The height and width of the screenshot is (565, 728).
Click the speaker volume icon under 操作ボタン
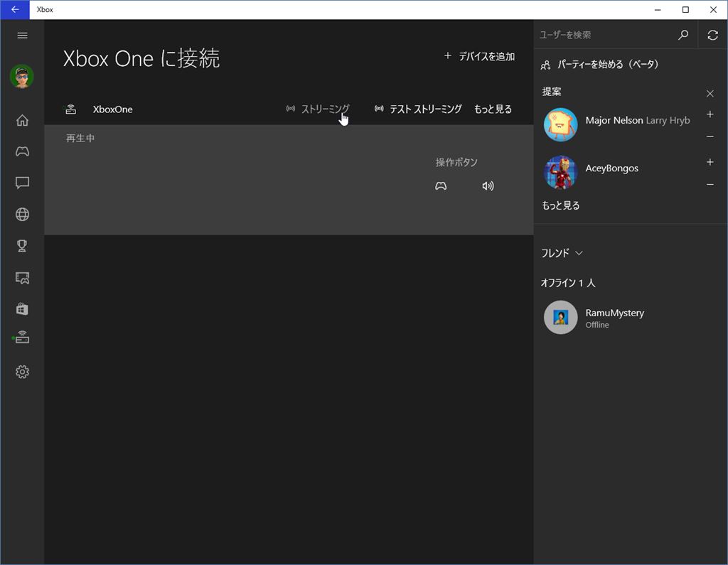click(488, 186)
